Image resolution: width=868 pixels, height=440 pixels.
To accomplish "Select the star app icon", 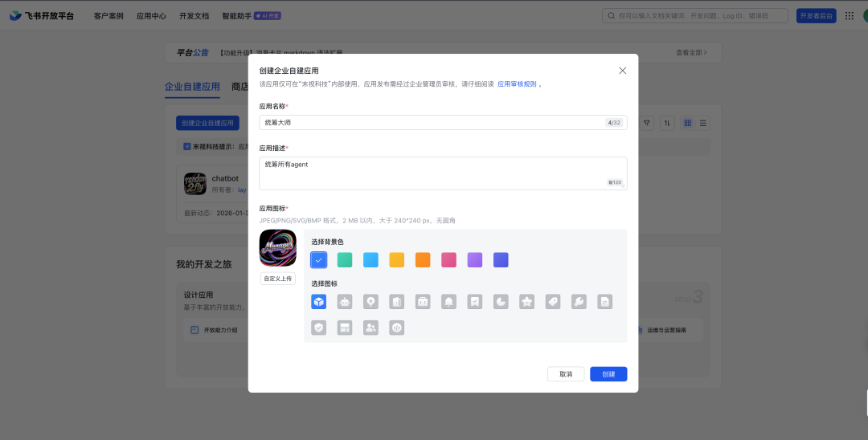I will (x=527, y=302).
